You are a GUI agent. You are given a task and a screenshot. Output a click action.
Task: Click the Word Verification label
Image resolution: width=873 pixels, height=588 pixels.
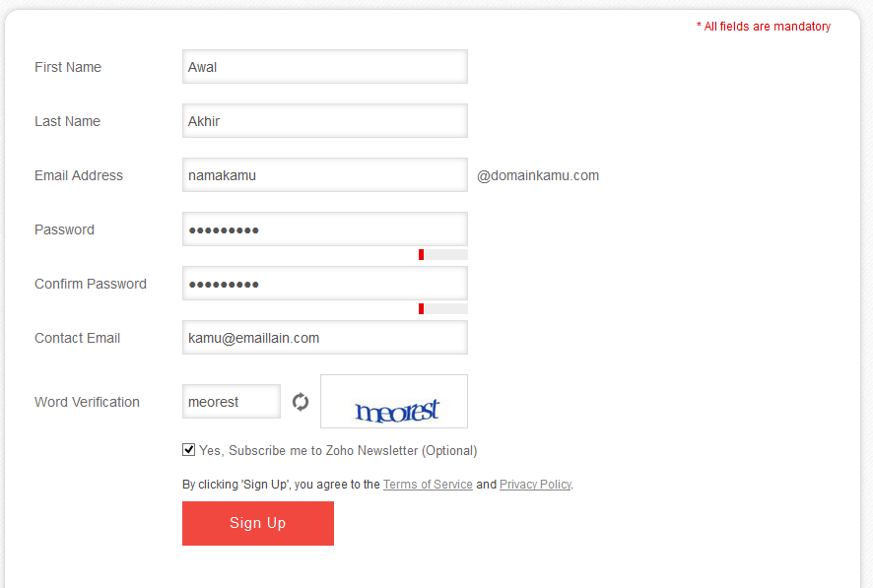pyautogui.click(x=87, y=402)
